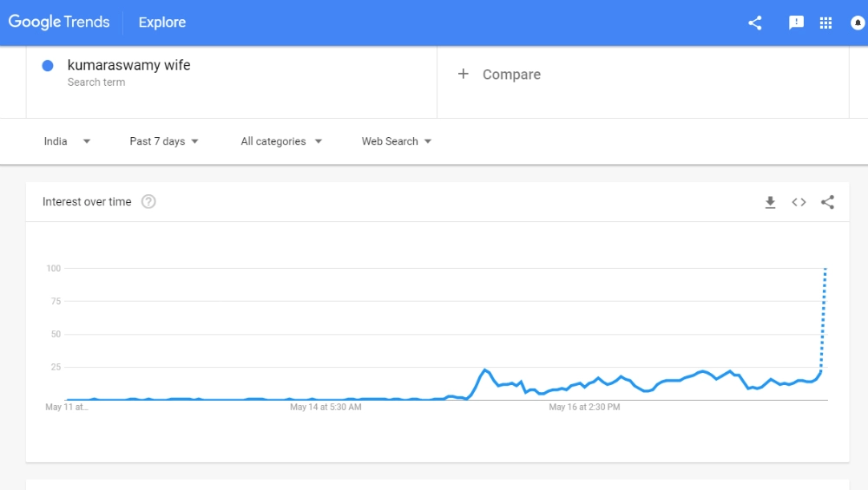Click the Google Trends logo
The image size is (868, 490).
pos(59,23)
